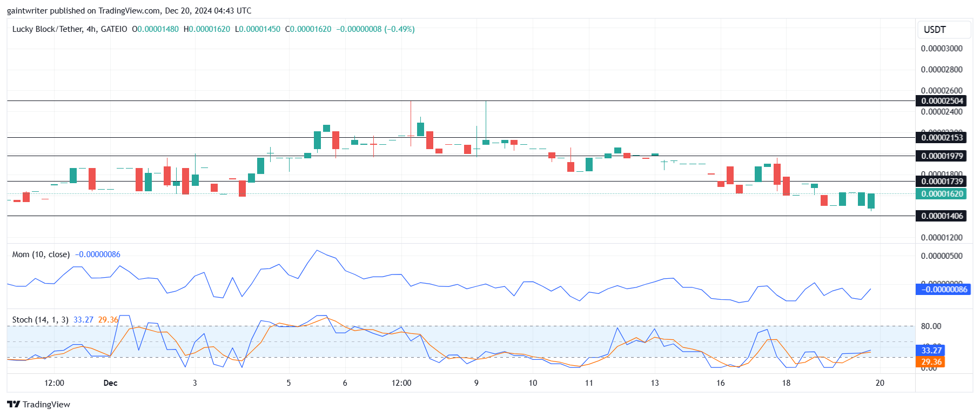Click the Mom (10, close) indicator title

[x=41, y=254]
